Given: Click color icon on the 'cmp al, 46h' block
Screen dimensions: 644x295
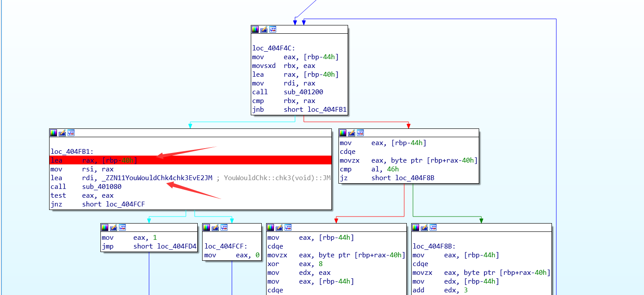Looking at the screenshot, I should (343, 133).
